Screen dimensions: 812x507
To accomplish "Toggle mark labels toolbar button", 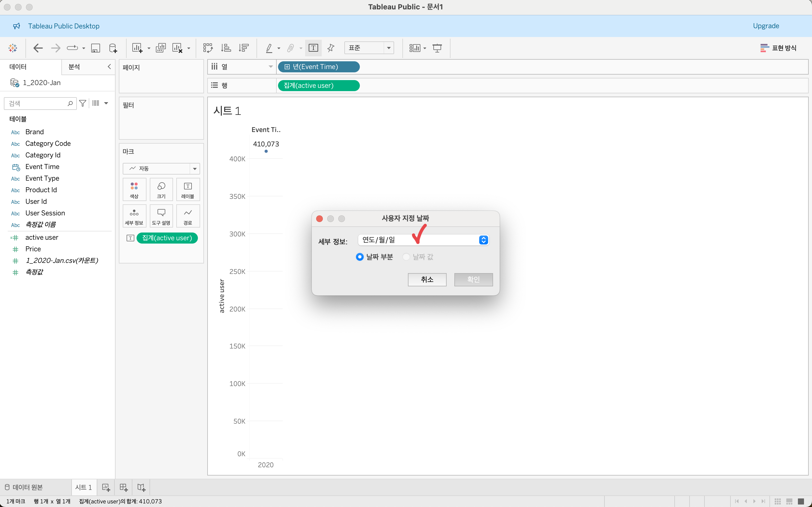I will [x=313, y=48].
